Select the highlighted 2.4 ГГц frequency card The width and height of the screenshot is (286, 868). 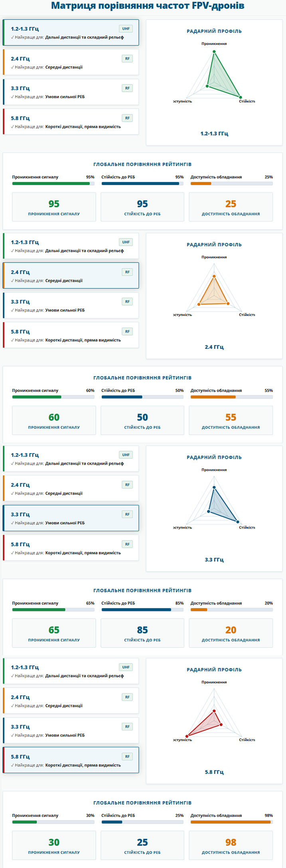pos(71,276)
